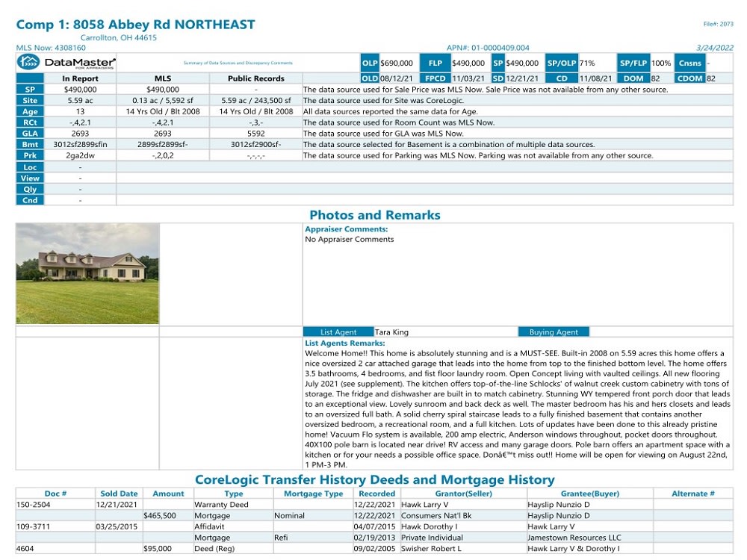Click the 'Grantee(Buyer)' column header
747x560 pixels.
point(590,494)
